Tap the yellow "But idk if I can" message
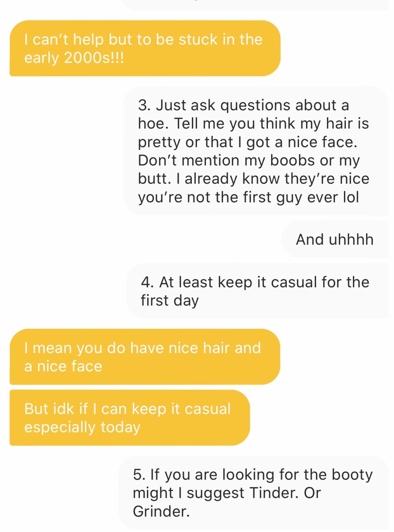Screen dimensions: 394x532 click(x=130, y=418)
